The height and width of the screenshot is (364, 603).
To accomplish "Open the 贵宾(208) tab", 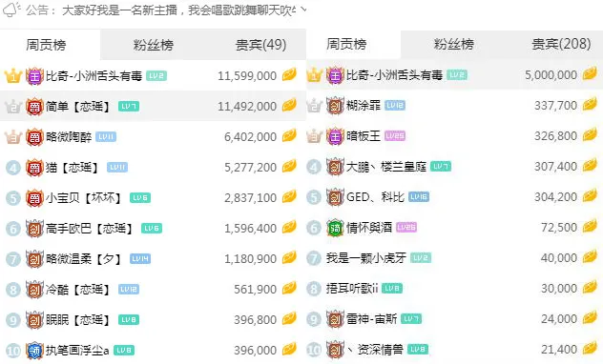I will (561, 44).
